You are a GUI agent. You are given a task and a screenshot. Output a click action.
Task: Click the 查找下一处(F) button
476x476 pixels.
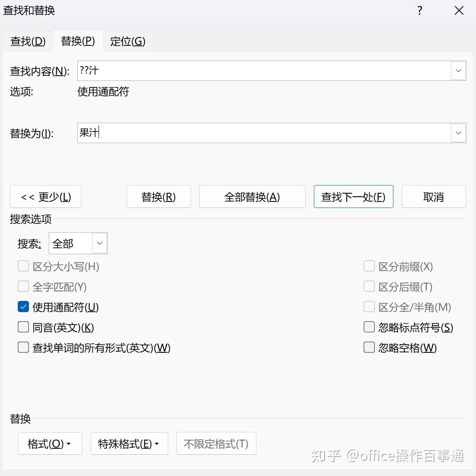pyautogui.click(x=353, y=197)
